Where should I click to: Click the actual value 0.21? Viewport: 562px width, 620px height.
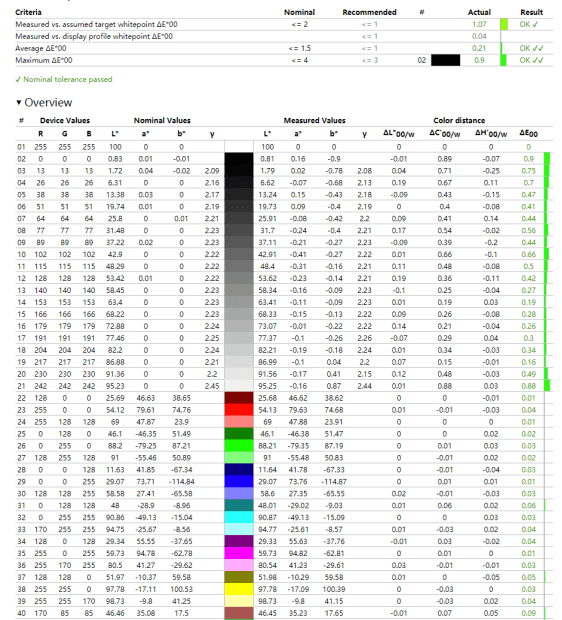pos(479,48)
